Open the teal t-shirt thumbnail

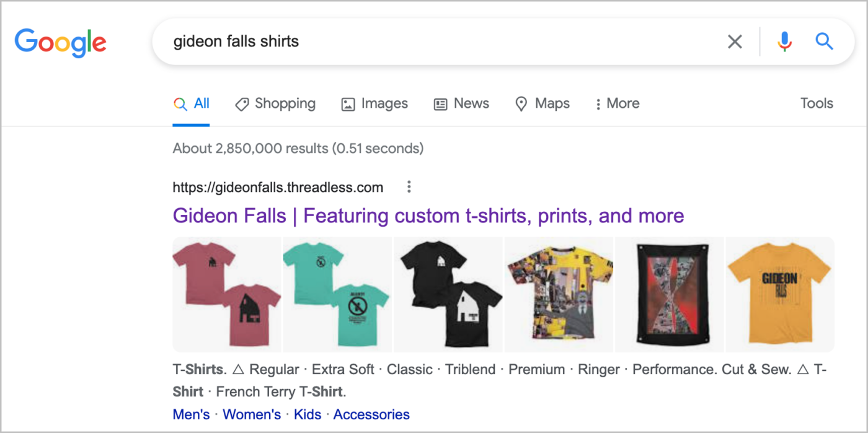[x=337, y=294]
